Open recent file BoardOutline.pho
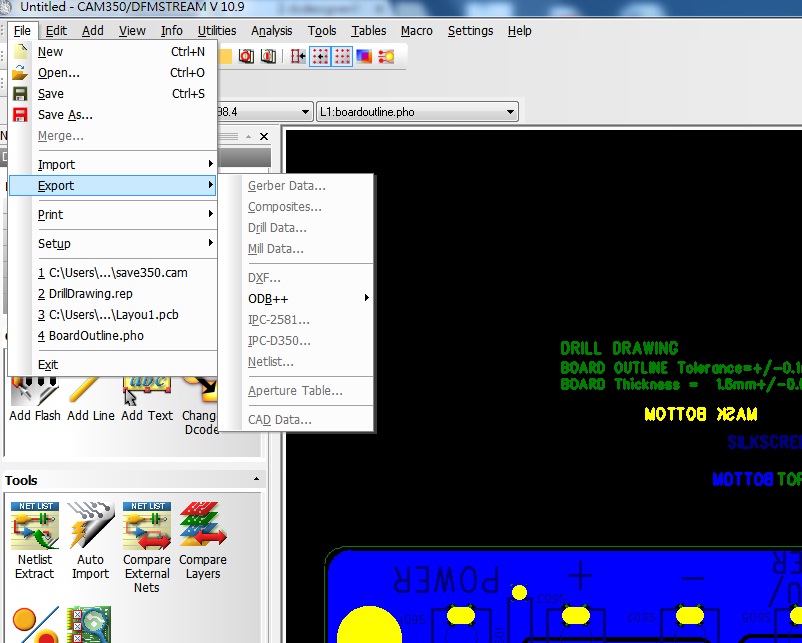Image resolution: width=802 pixels, height=643 pixels. tap(113, 336)
